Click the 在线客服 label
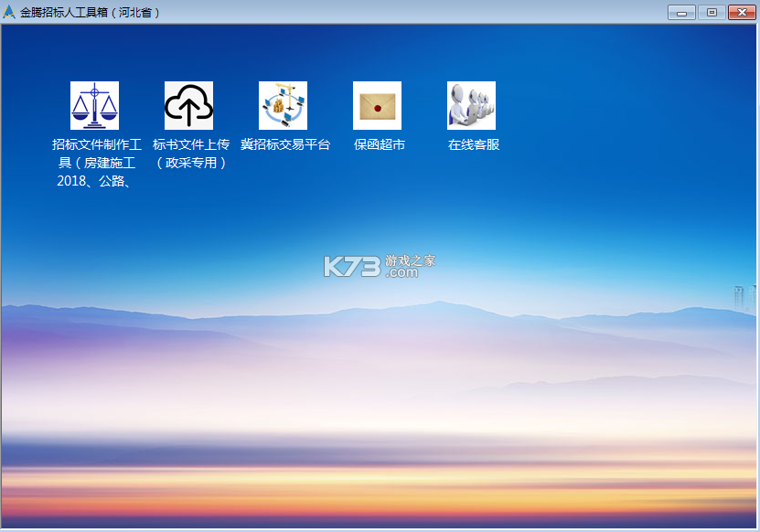 (474, 144)
